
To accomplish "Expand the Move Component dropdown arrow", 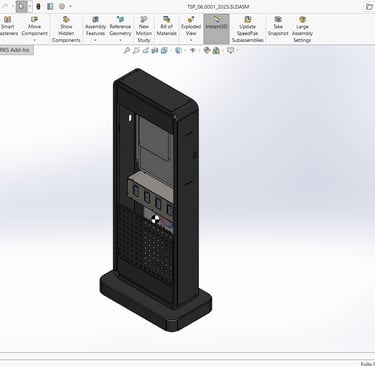I will pyautogui.click(x=34, y=40).
